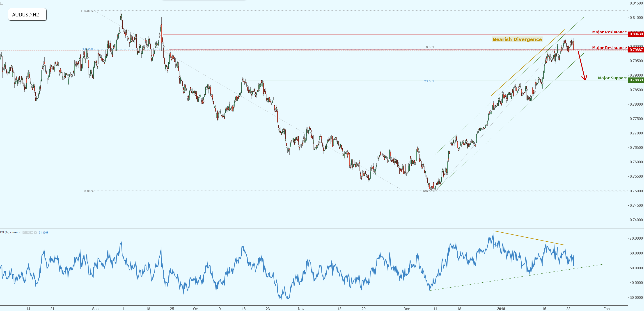Click the 0.80430 resistance price label
644x311 pixels.
pyautogui.click(x=636, y=34)
